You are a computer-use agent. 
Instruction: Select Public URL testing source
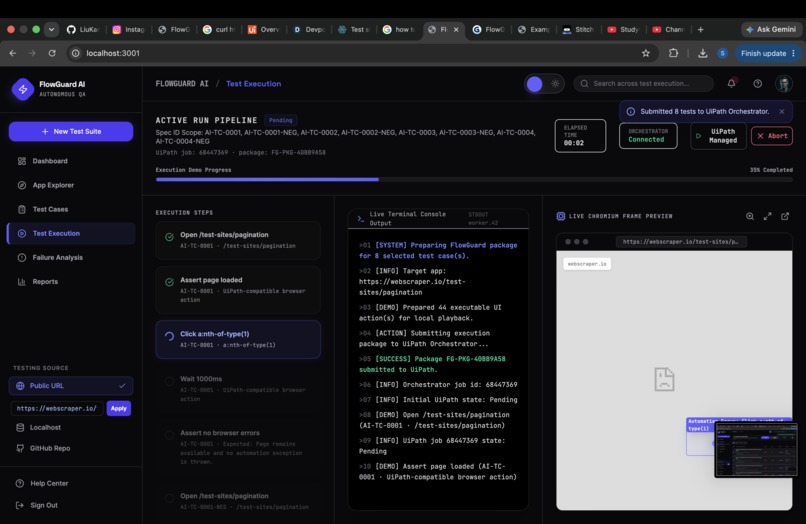[x=71, y=386]
